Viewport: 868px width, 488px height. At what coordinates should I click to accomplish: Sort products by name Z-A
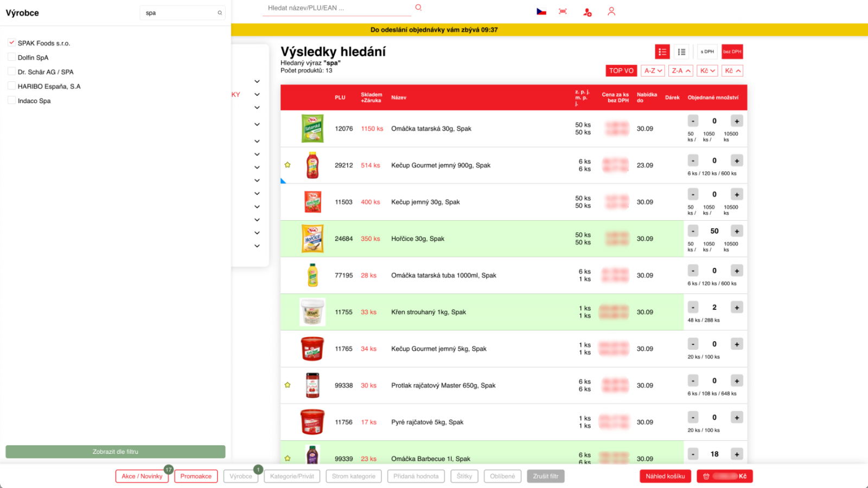[681, 70]
